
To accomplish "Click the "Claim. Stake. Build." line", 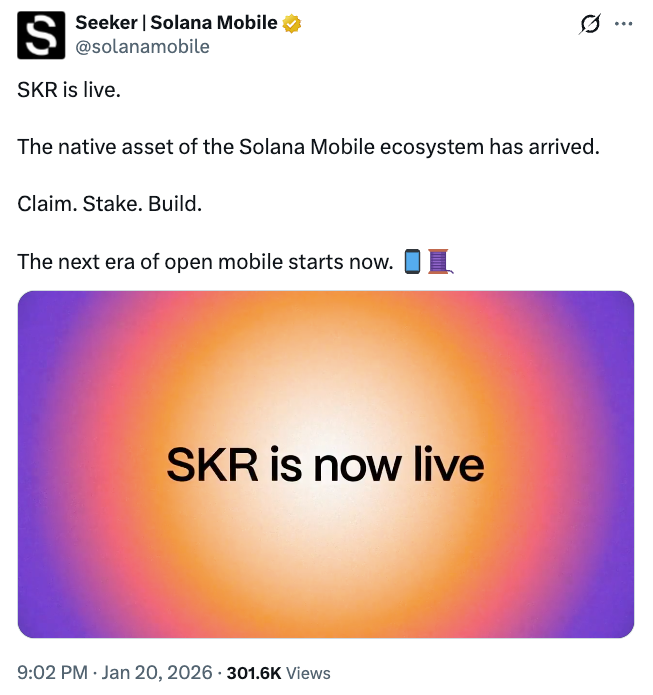I will pos(110,204).
